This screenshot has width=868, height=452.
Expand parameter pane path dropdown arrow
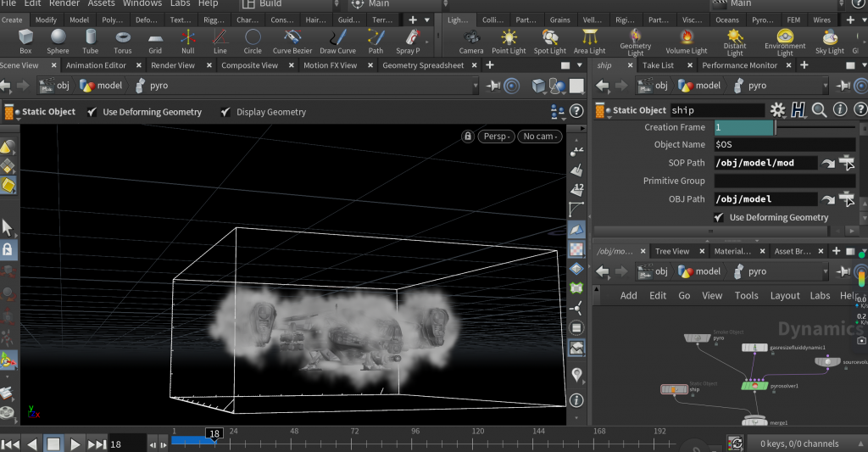click(x=825, y=86)
